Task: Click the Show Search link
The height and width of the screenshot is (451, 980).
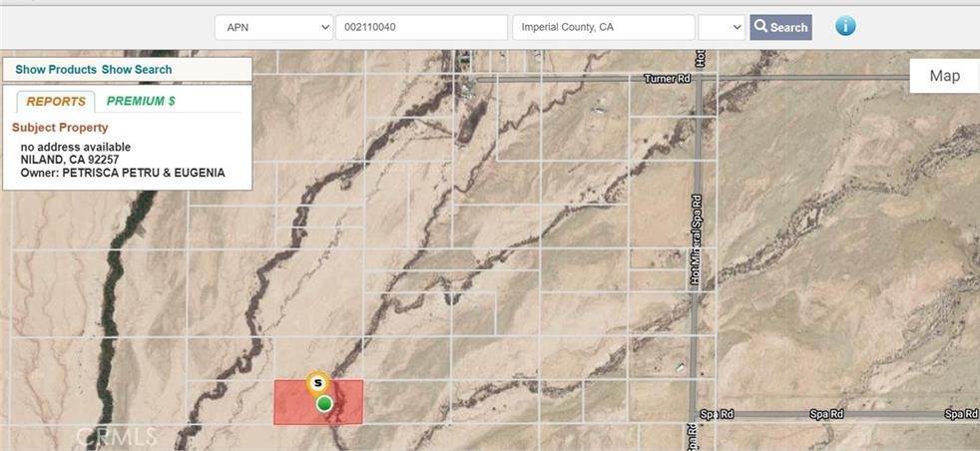Action: (x=137, y=69)
